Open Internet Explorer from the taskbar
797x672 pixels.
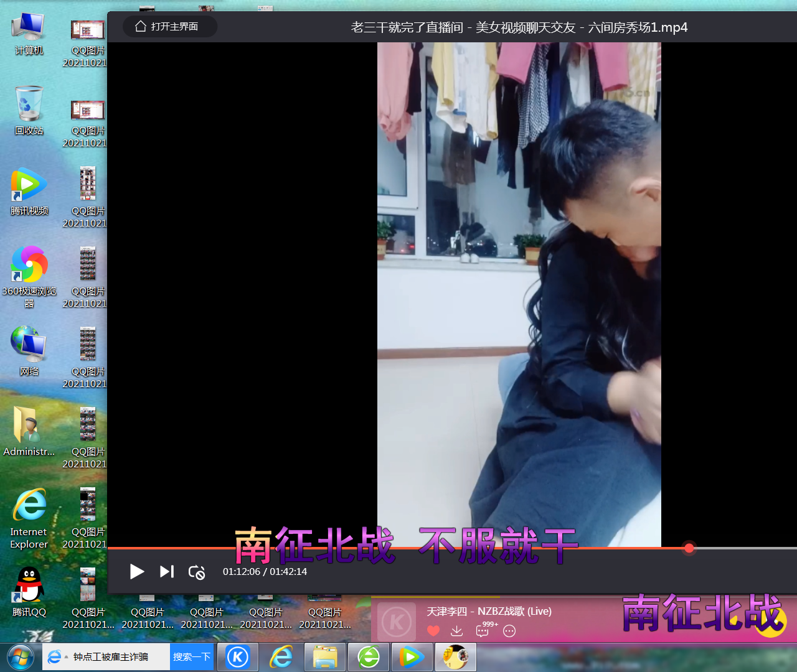coord(281,657)
